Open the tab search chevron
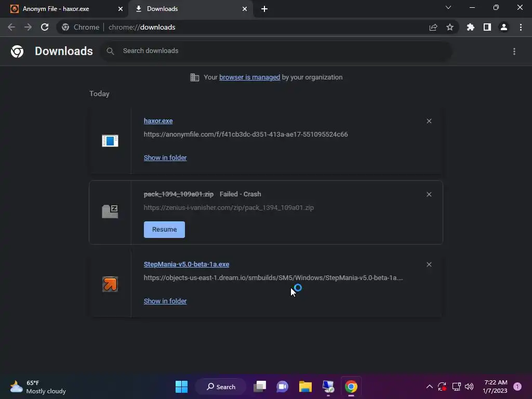 point(448,7)
